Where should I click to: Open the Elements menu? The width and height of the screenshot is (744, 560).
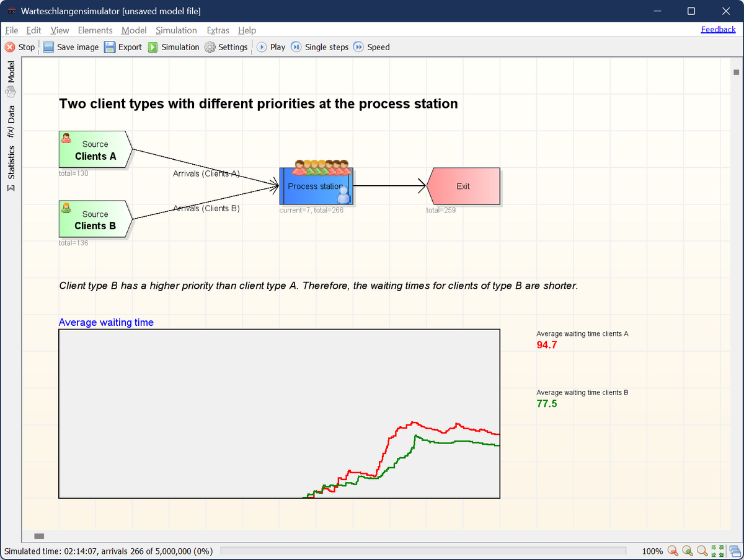(x=95, y=30)
